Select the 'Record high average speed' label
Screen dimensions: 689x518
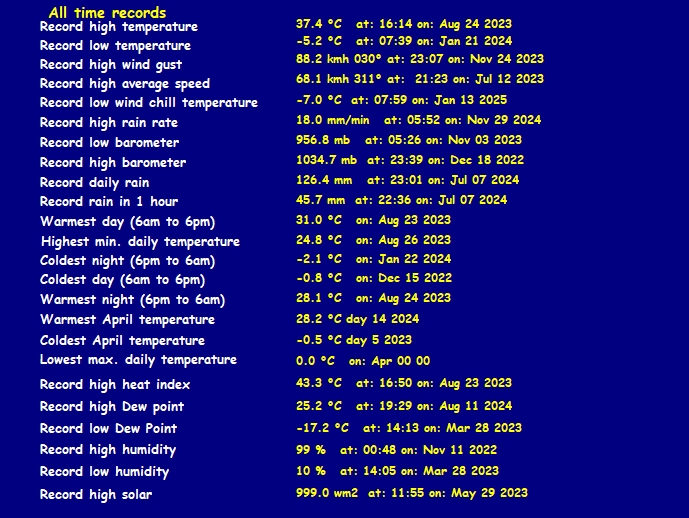coord(125,83)
